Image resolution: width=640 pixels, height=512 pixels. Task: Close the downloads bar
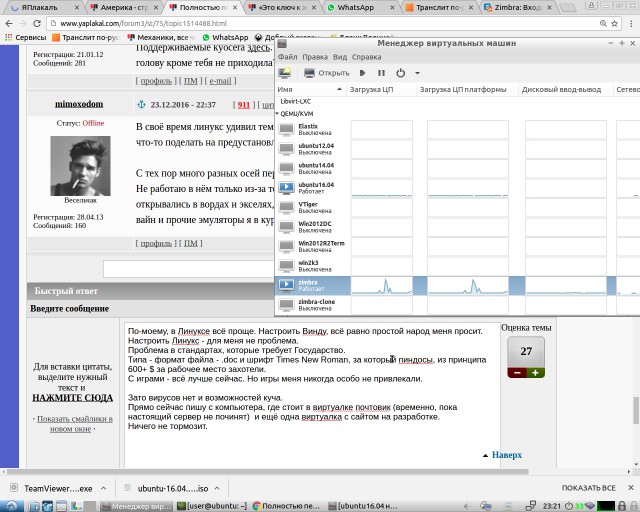pos(631,488)
